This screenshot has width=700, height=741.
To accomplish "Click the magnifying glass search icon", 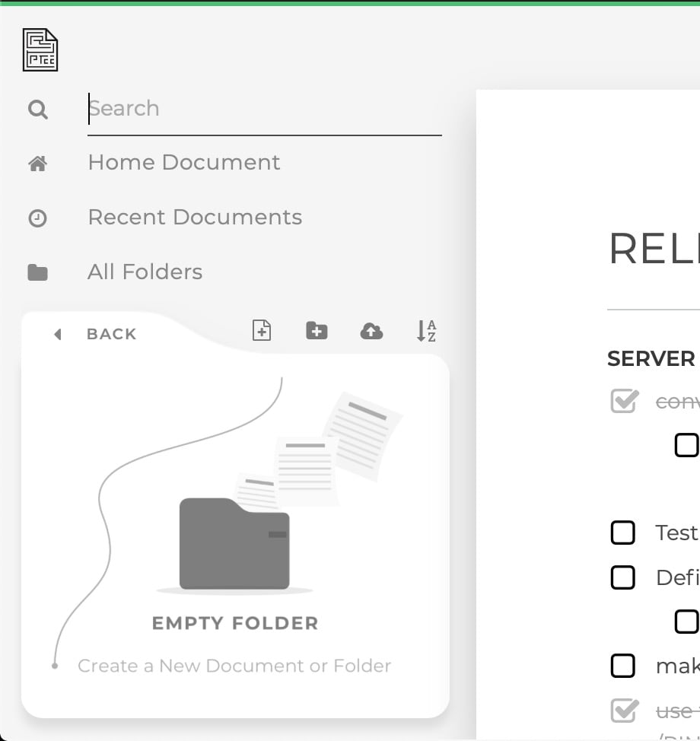I will pos(38,110).
